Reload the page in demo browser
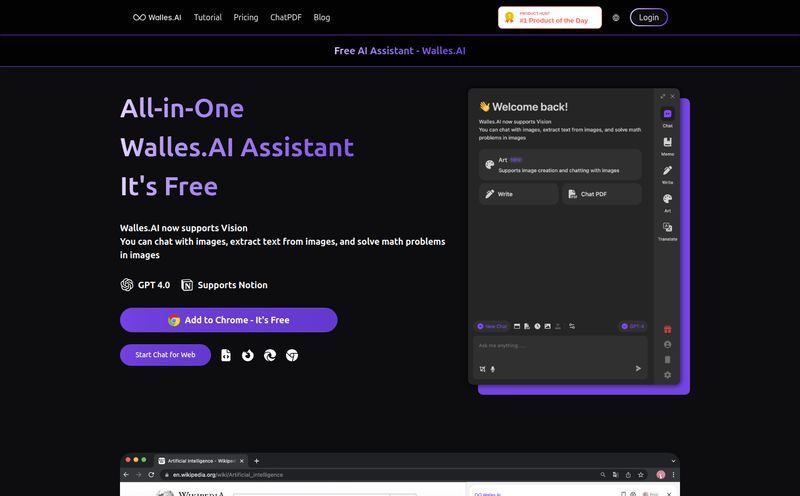Image resolution: width=800 pixels, height=496 pixels. tap(151, 475)
